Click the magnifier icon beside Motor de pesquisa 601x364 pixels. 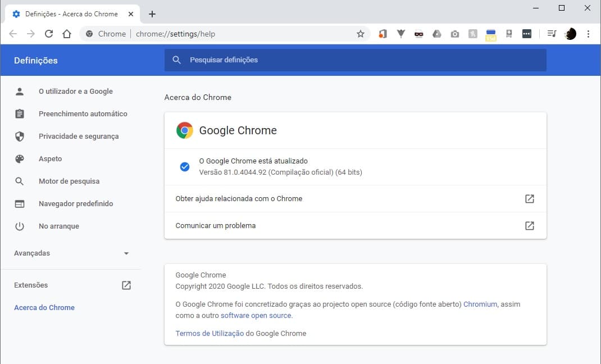pos(20,181)
